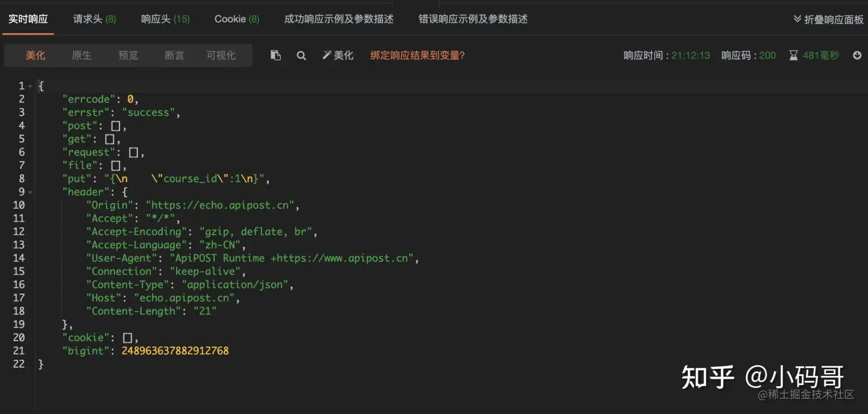Click the 绑定响应结果到变量? link

click(418, 55)
